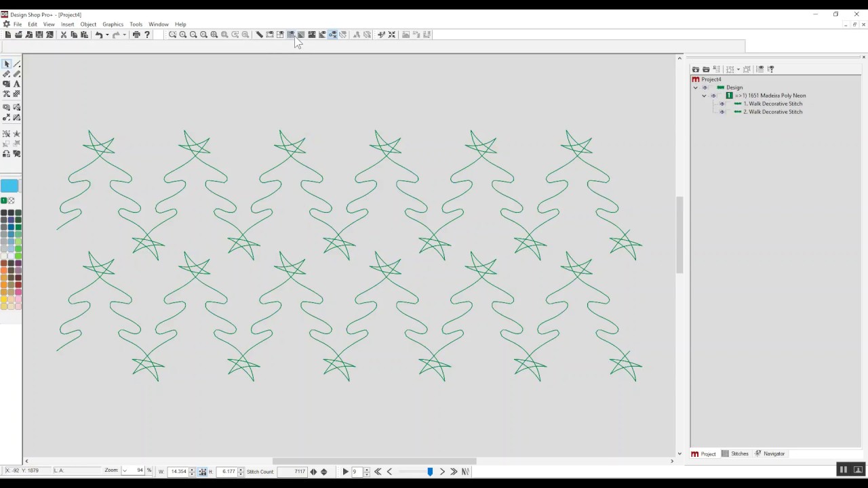Select the star shape tool
The image size is (868, 488).
point(16,134)
